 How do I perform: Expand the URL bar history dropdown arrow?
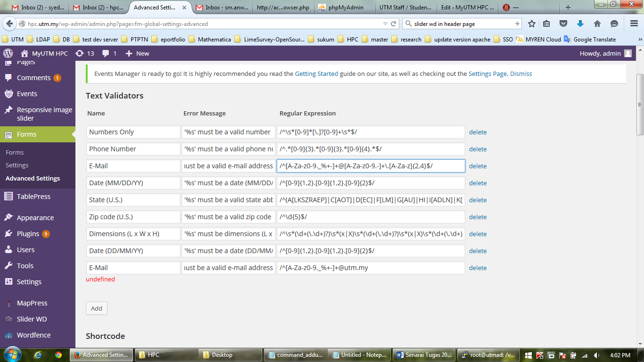(x=384, y=24)
